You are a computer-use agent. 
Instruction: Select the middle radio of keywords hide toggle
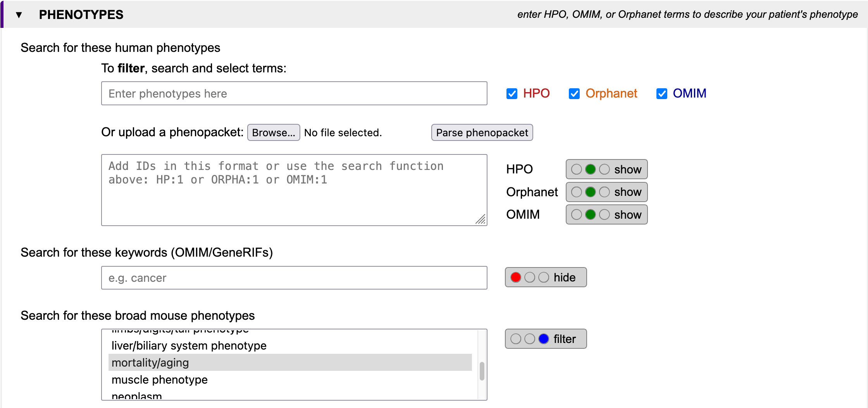pos(529,277)
